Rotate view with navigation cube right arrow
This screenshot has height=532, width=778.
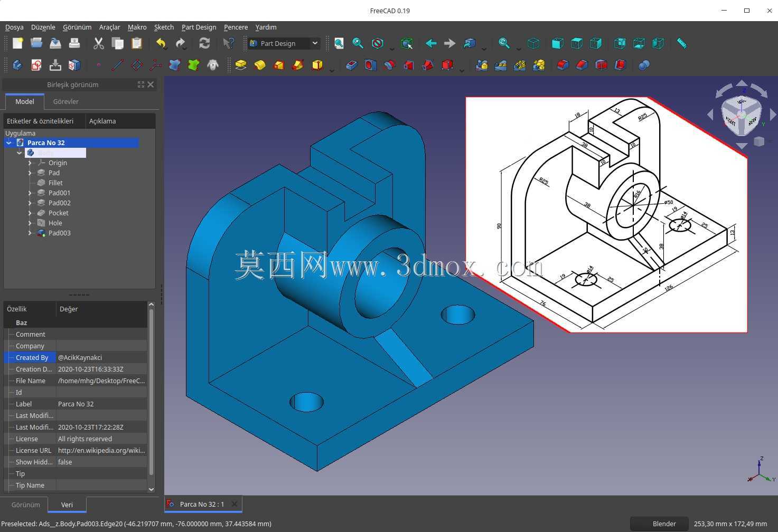tap(773, 114)
